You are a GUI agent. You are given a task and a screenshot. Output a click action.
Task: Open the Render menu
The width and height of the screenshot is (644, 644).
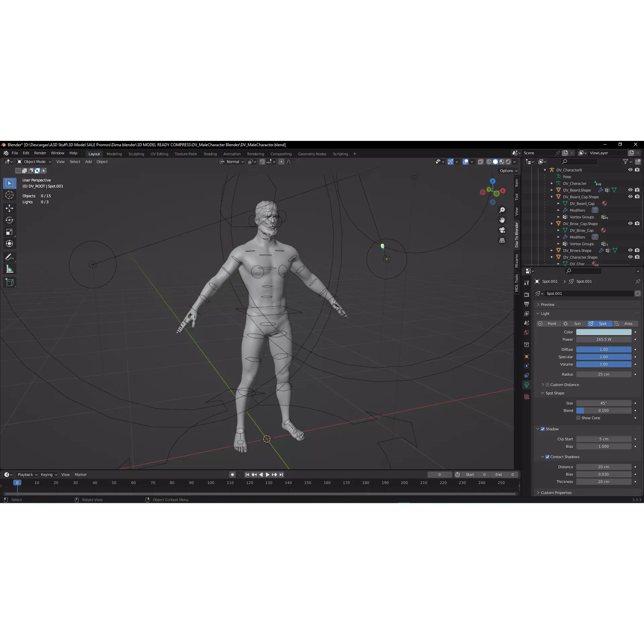pos(40,153)
